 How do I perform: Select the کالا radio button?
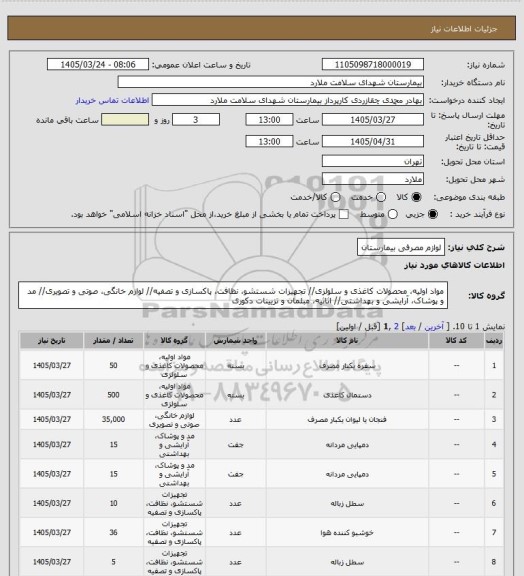click(x=416, y=197)
